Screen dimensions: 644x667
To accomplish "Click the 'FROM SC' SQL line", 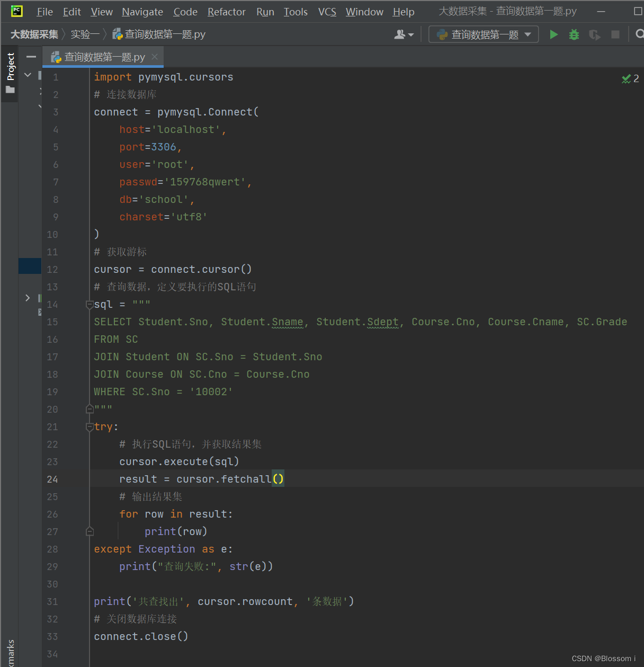I will point(116,339).
